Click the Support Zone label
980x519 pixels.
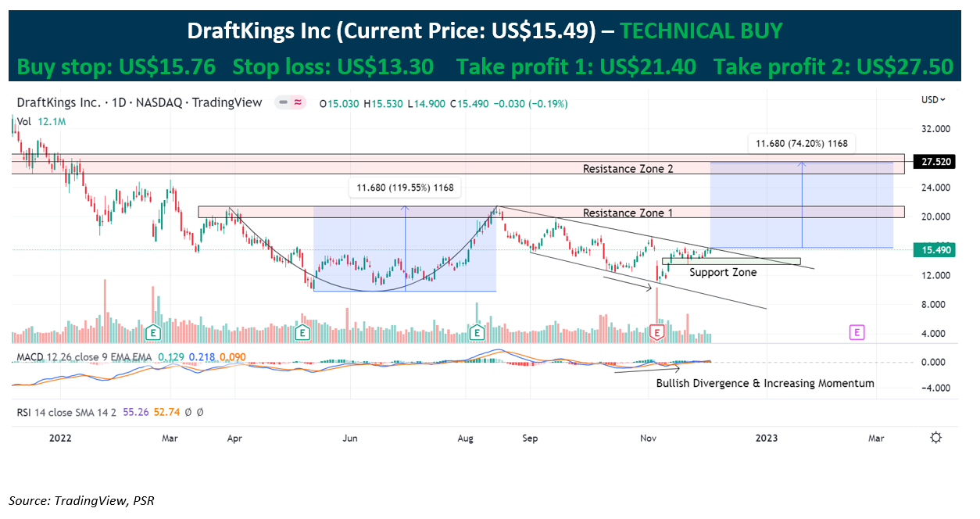[723, 272]
